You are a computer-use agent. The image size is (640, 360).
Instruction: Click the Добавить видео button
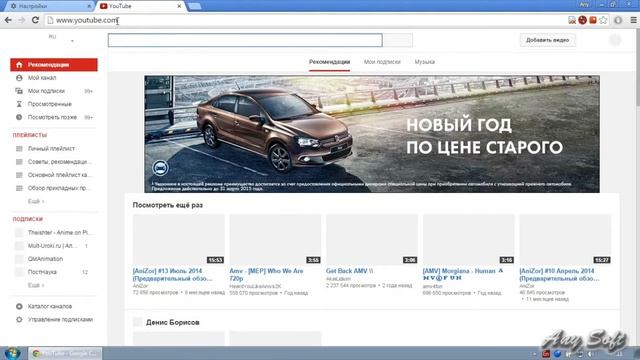pos(547,40)
